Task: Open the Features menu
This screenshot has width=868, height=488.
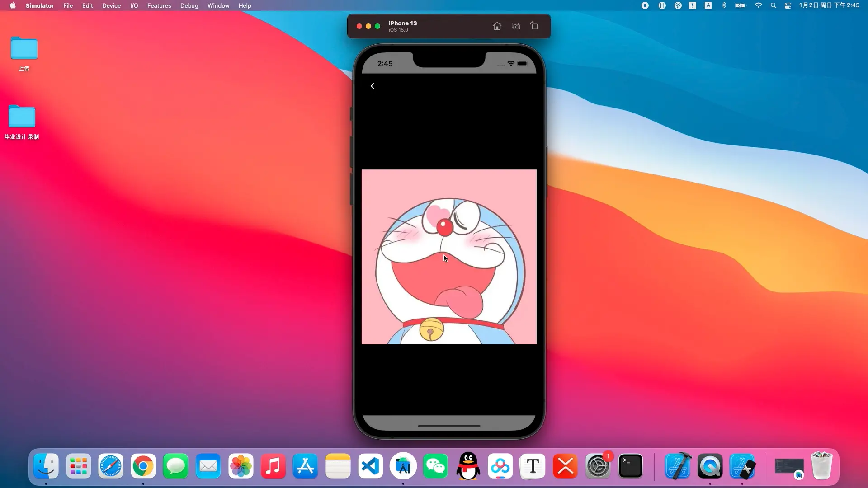Action: point(159,5)
